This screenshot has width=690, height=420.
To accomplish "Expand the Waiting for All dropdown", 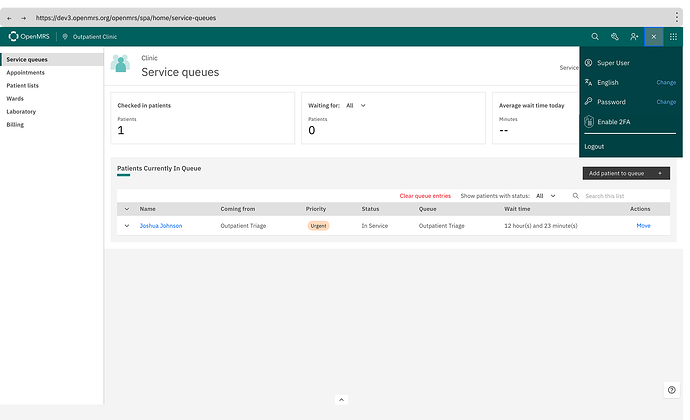I will [x=356, y=106].
